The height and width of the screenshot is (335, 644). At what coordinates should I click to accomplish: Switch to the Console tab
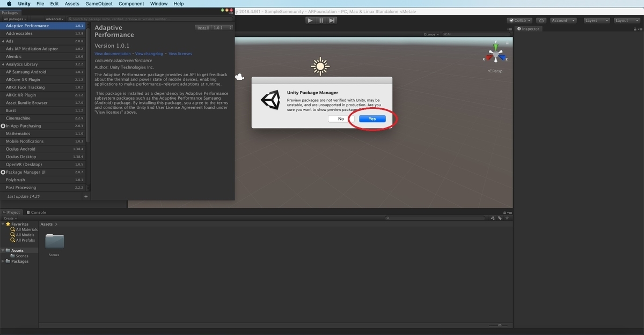[x=36, y=212]
